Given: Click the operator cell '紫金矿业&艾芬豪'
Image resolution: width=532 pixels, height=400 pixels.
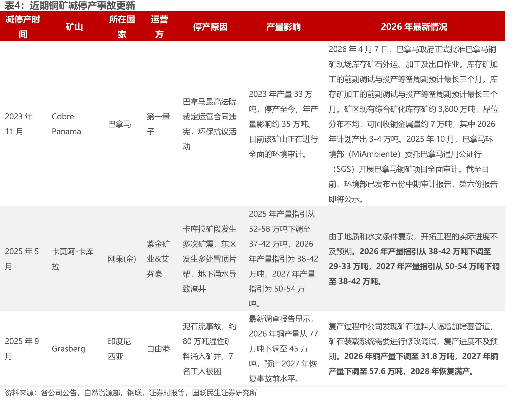Looking at the screenshot, I should (x=158, y=259).
